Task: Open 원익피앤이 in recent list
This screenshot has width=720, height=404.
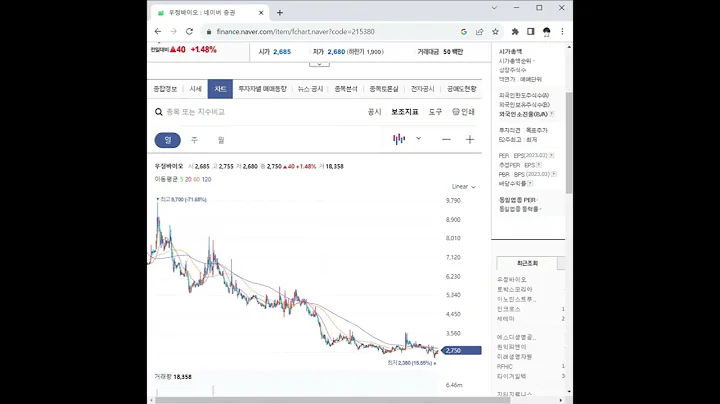Action: click(512, 347)
